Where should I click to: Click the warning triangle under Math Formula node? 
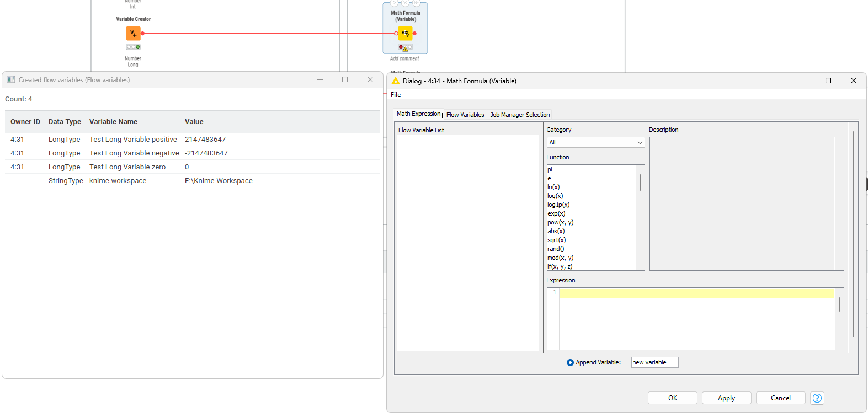(406, 49)
